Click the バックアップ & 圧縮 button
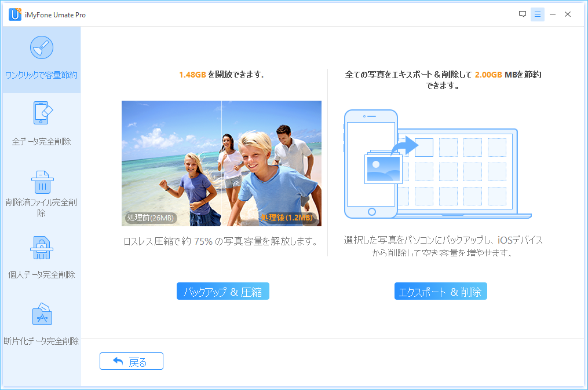This screenshot has height=390, width=588. (x=222, y=291)
